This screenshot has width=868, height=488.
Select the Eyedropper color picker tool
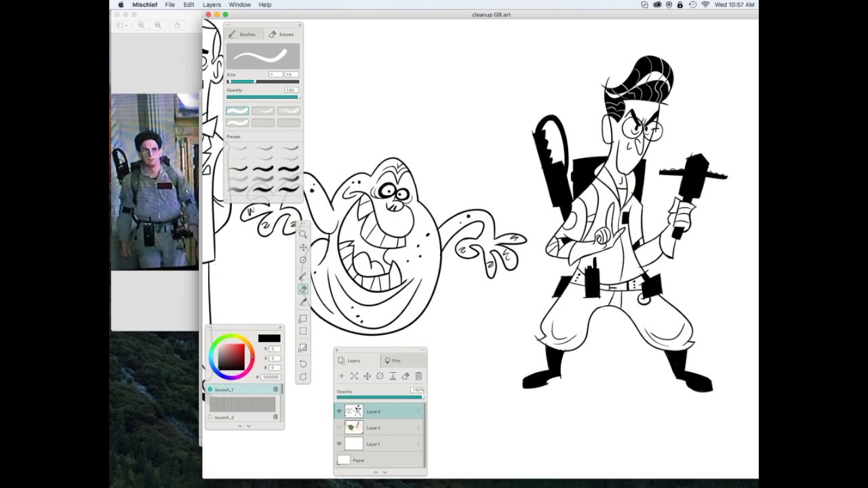click(303, 302)
